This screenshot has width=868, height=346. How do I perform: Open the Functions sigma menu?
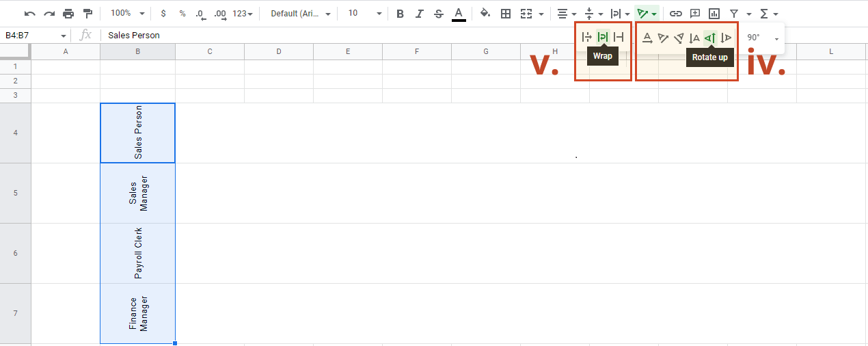(769, 14)
